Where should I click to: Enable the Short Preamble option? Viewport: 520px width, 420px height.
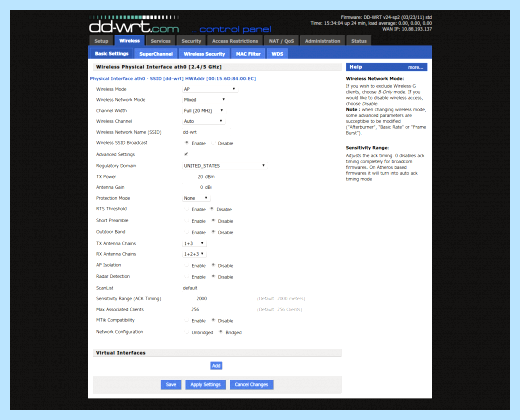(x=187, y=221)
